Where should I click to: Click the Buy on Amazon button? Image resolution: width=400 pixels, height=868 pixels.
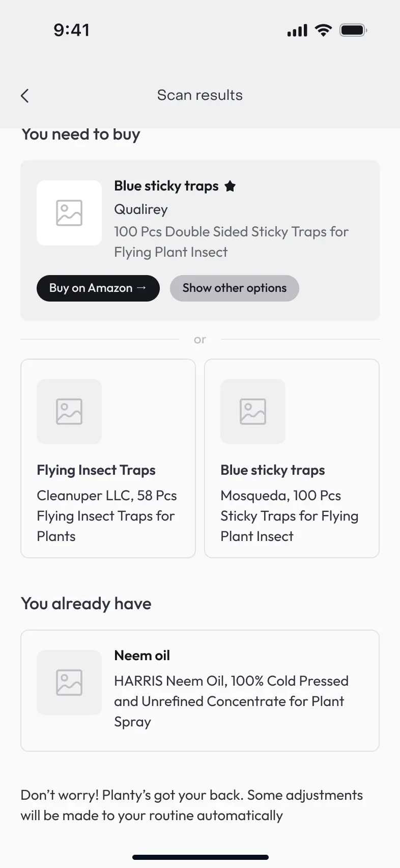98,288
